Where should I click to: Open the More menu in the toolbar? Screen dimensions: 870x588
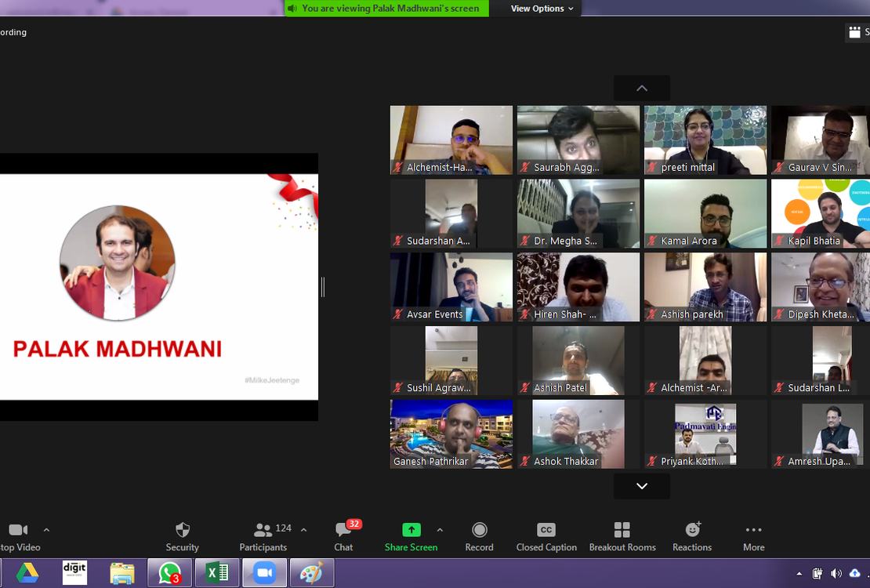point(753,530)
